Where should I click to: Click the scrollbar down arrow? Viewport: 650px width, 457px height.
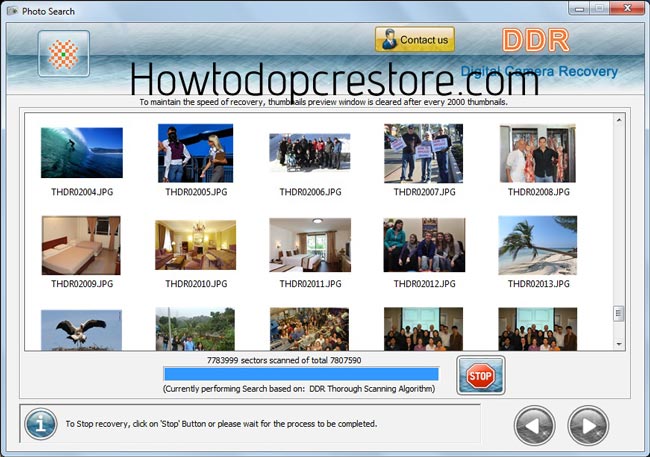[x=618, y=344]
